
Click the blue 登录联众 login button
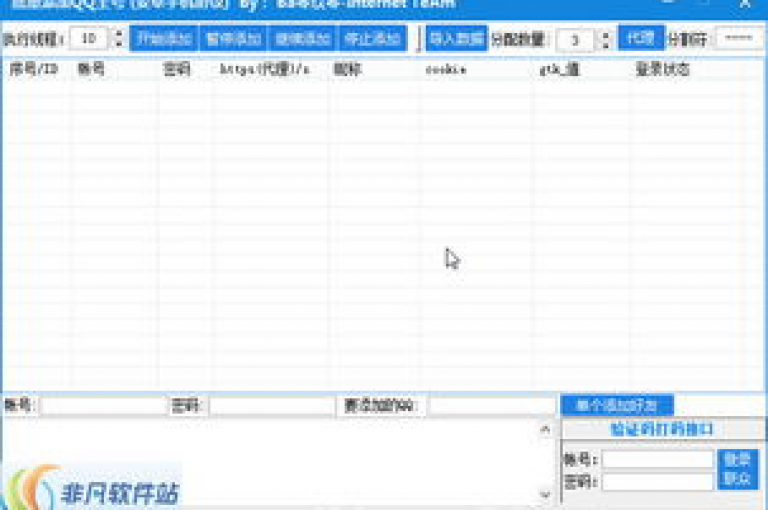tap(737, 469)
